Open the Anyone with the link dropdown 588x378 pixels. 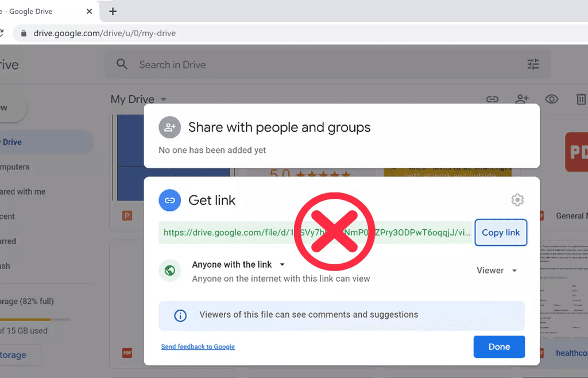(238, 264)
